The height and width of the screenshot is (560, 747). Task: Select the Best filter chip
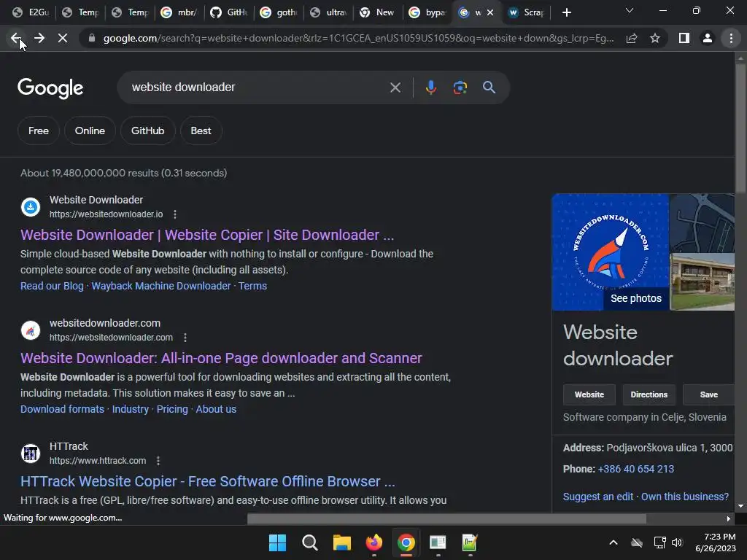(201, 131)
